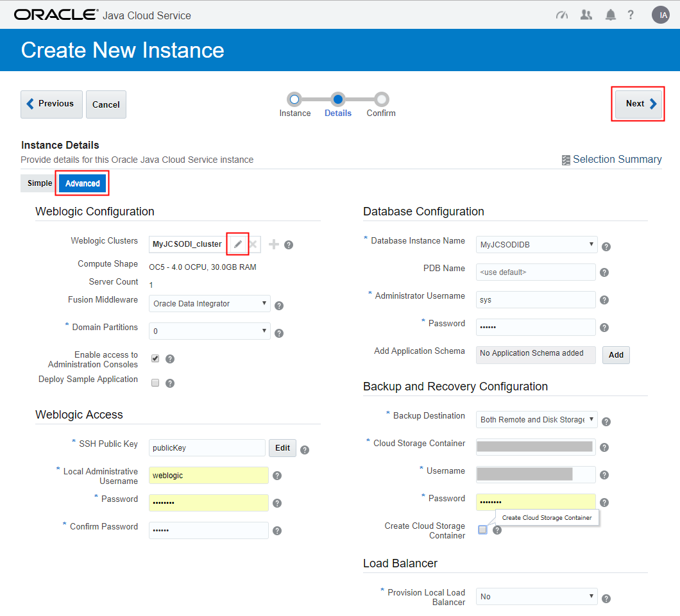Open help for Weblogic Clusters
Screen dimensions: 680x616
[x=289, y=244]
